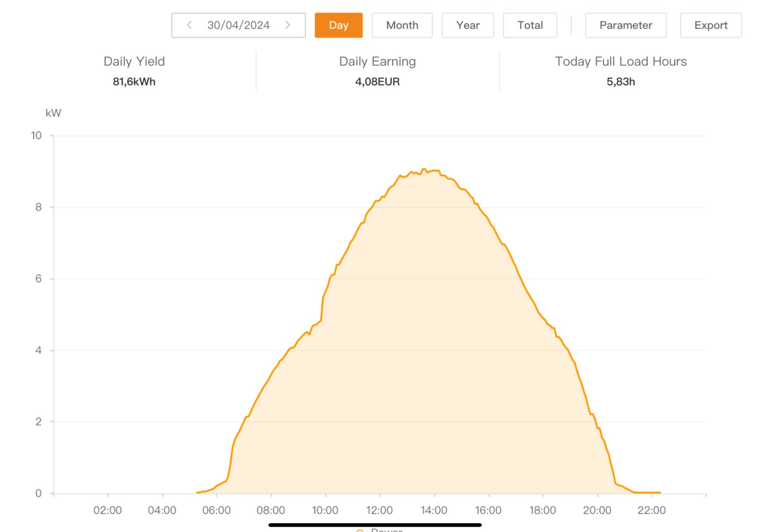Click the kW unit label above the chart
Image resolution: width=759 pixels, height=532 pixels.
53,113
